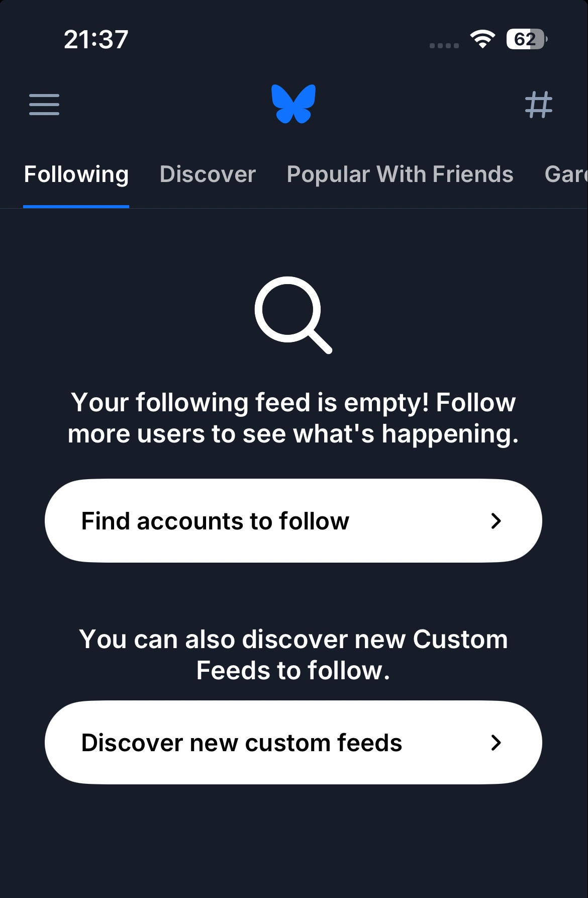588x898 pixels.
Task: Select the partially visible tab after Popular With Friends
Action: 566,174
